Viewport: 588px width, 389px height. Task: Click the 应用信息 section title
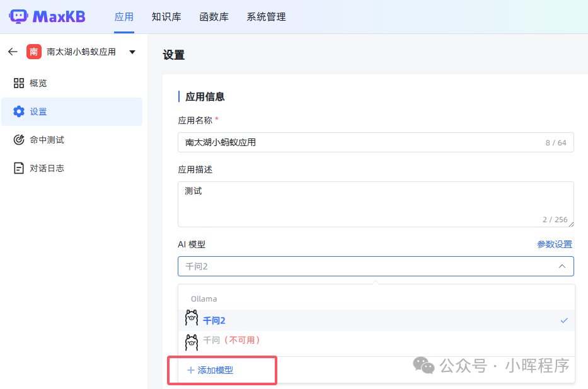coord(205,97)
